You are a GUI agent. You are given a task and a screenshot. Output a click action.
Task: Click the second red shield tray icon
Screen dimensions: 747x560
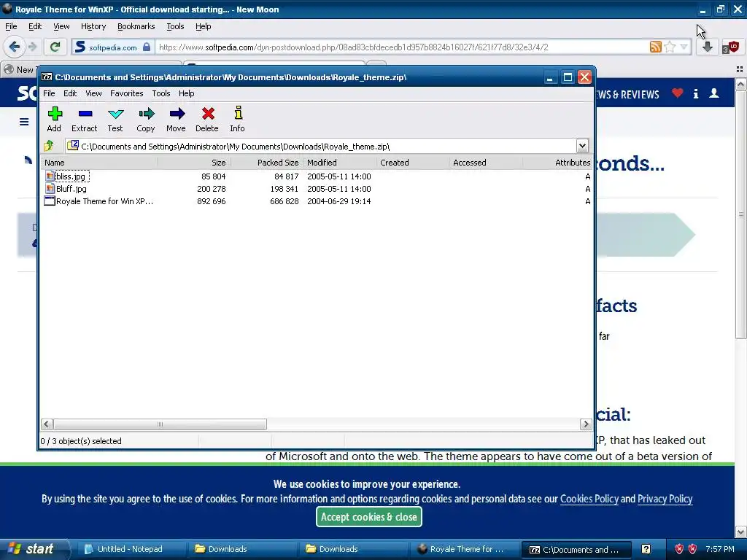693,549
